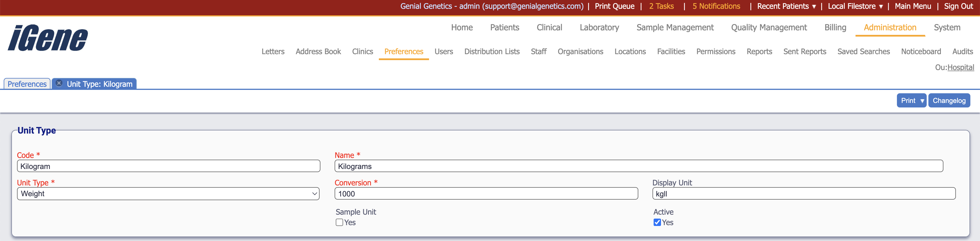Expand the Print button dropdown arrow
This screenshot has width=980, height=241.
(x=922, y=101)
